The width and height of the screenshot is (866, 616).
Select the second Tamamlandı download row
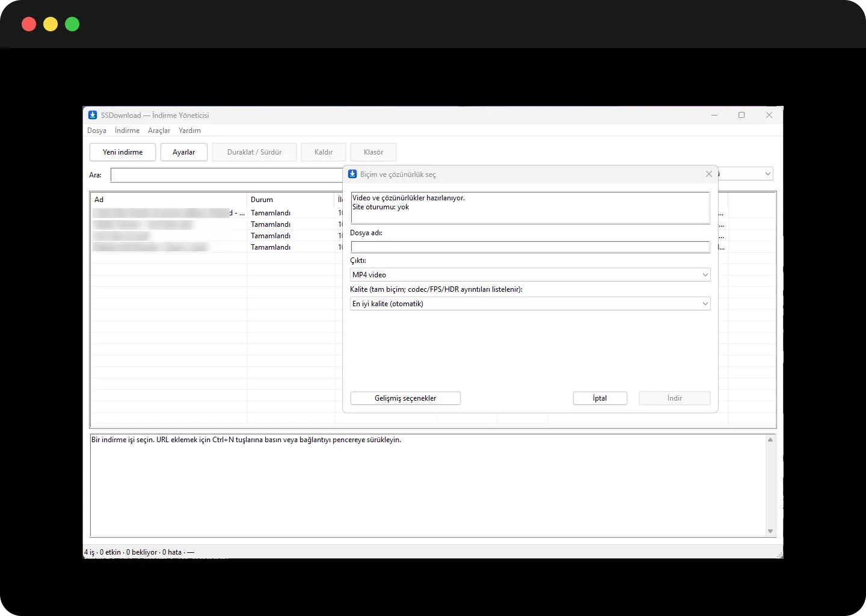coord(217,224)
